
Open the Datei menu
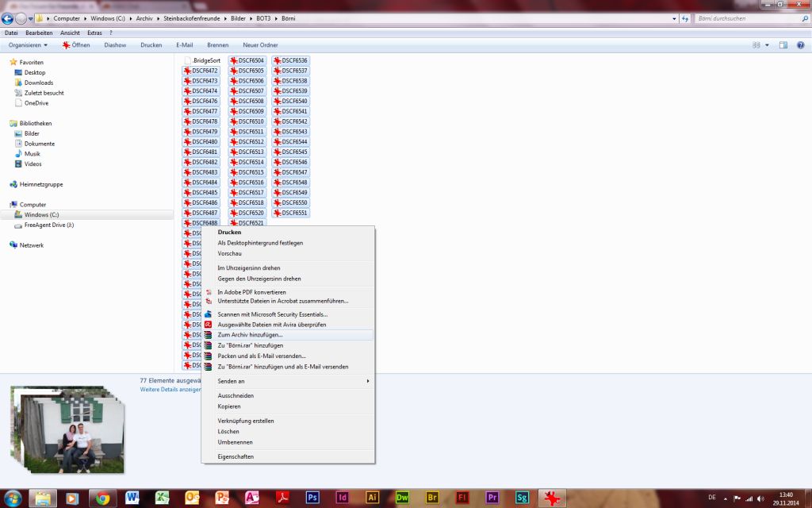click(11, 33)
